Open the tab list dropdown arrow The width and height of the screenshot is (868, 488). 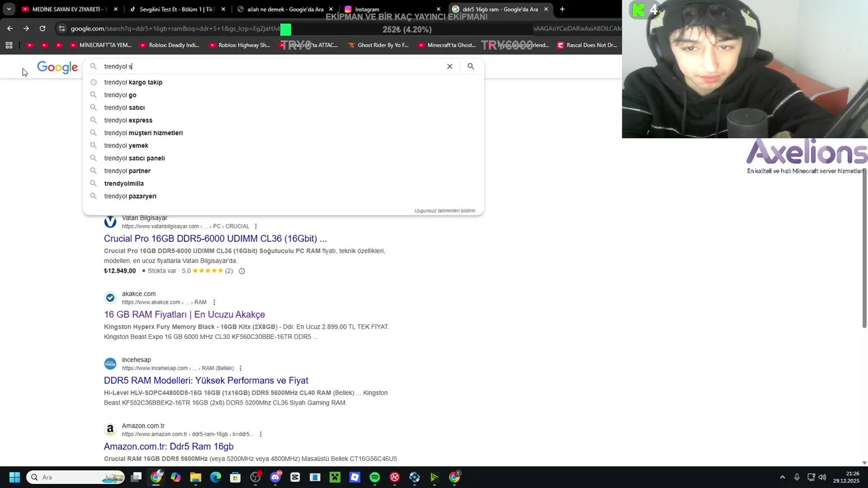9,9
